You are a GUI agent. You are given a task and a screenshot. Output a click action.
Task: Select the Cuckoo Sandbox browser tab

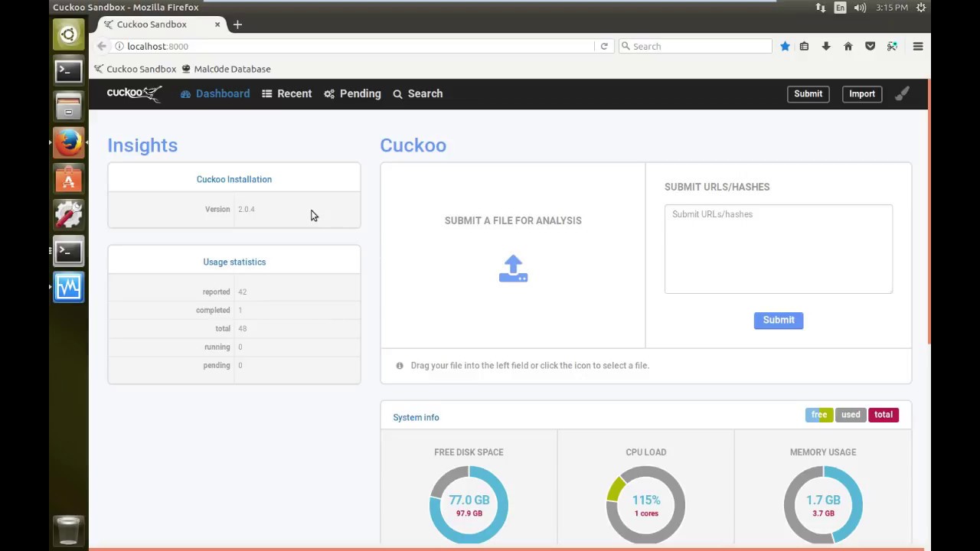point(161,24)
